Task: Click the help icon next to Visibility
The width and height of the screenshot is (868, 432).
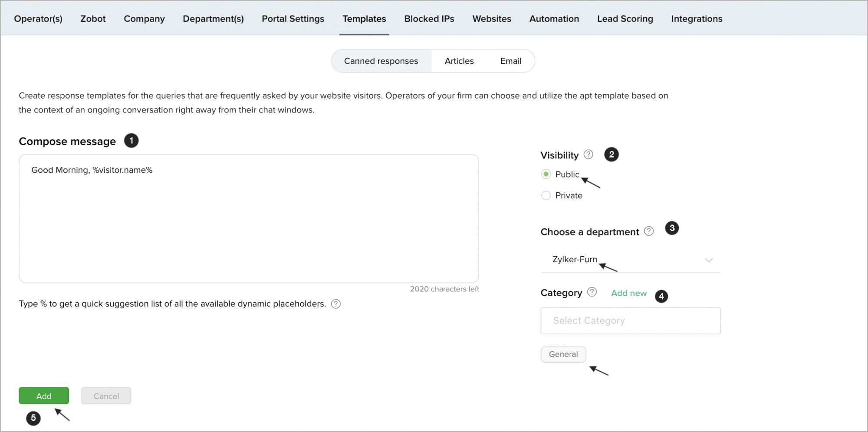Action: pos(588,155)
